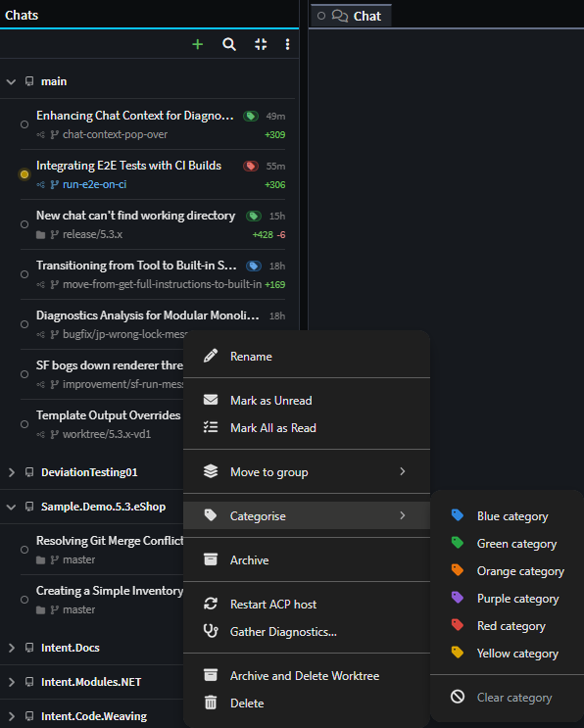Click status circle of Enhancing Chat Context chat

pos(24,124)
